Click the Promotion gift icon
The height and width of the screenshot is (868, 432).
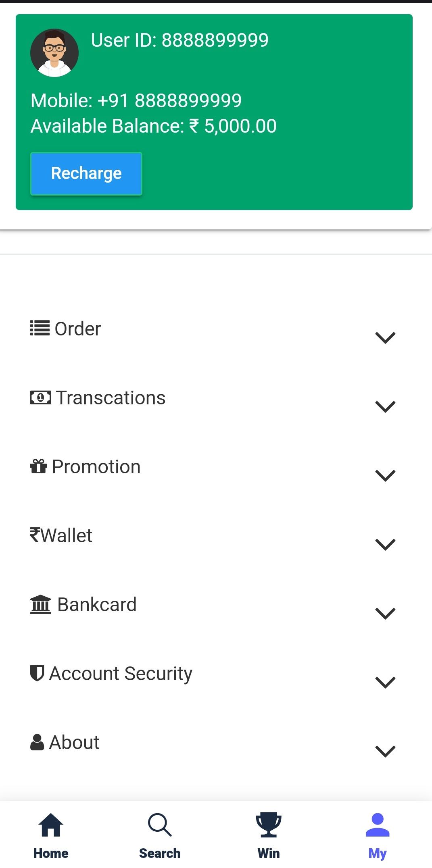(39, 466)
